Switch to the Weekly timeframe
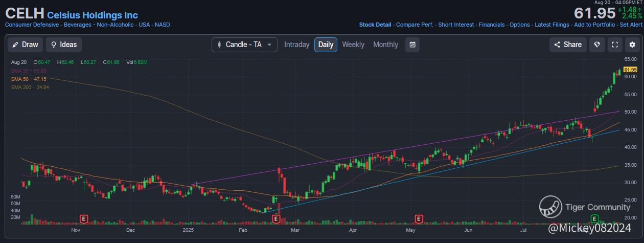Viewport: 644px width, 243px height. click(353, 45)
